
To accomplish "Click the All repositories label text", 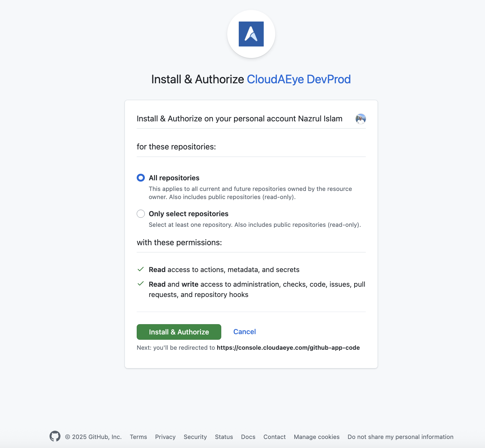I will coord(174,178).
